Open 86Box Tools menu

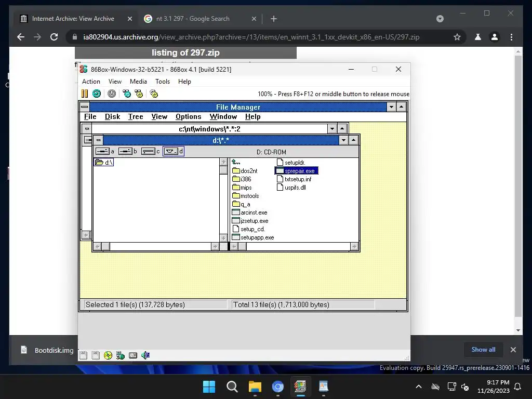[x=163, y=82]
